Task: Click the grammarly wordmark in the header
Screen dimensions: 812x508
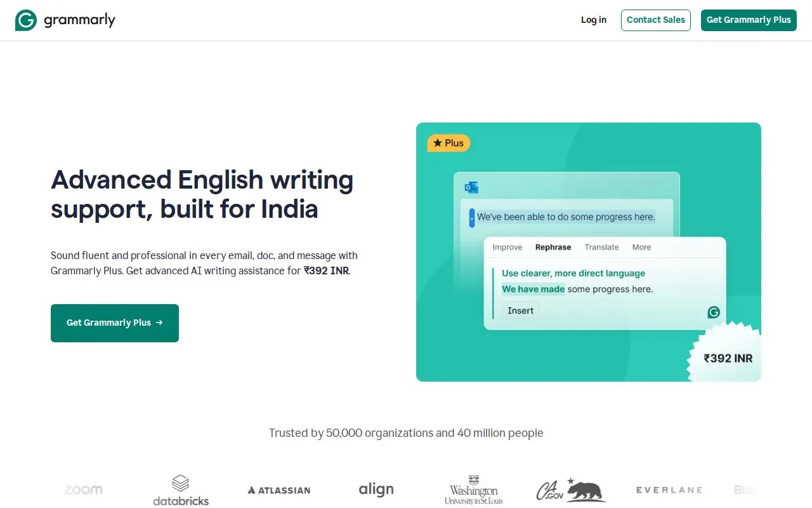Action: coord(79,20)
